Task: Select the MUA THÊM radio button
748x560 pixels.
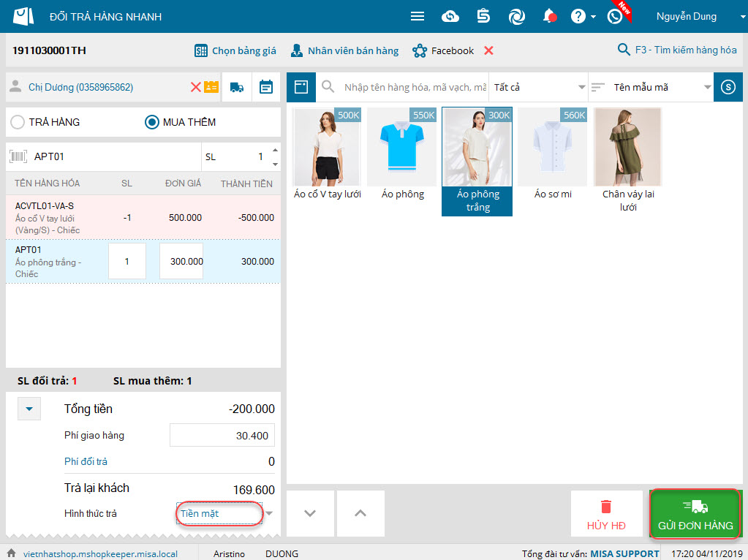Action: tap(151, 122)
